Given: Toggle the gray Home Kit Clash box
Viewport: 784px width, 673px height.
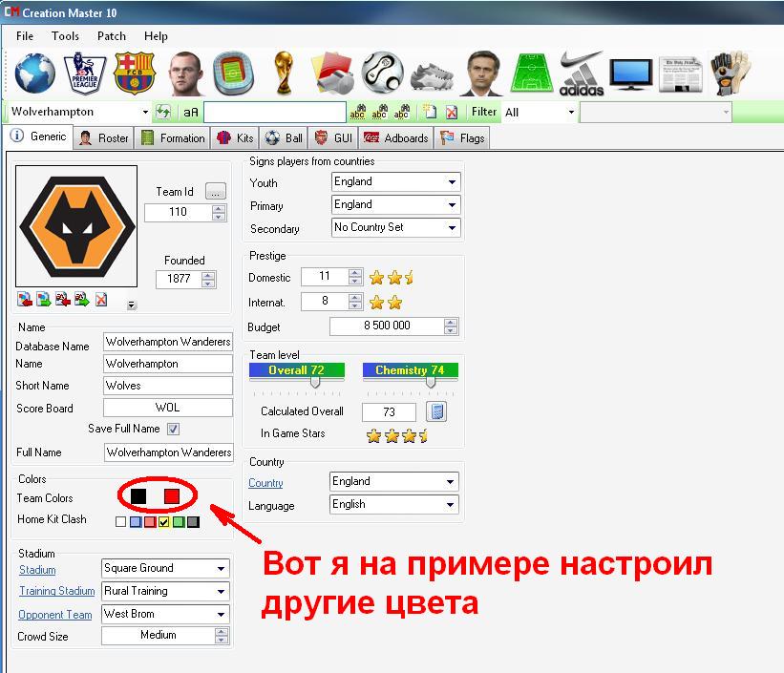Looking at the screenshot, I should click(193, 522).
